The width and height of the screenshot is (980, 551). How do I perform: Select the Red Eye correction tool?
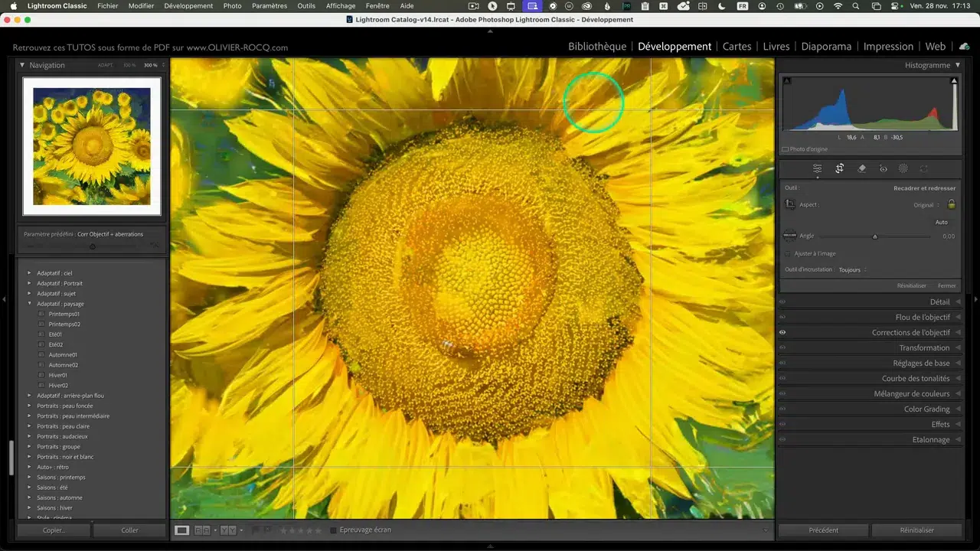[883, 169]
